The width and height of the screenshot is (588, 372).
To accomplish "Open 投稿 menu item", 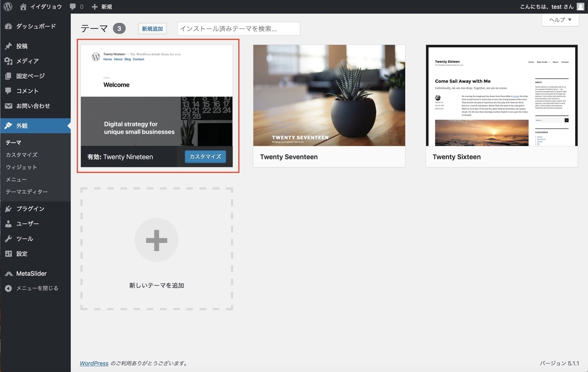I will click(35, 46).
